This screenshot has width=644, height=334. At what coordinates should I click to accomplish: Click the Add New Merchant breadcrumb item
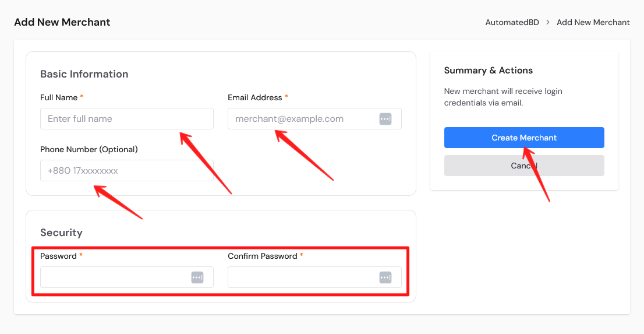[593, 22]
